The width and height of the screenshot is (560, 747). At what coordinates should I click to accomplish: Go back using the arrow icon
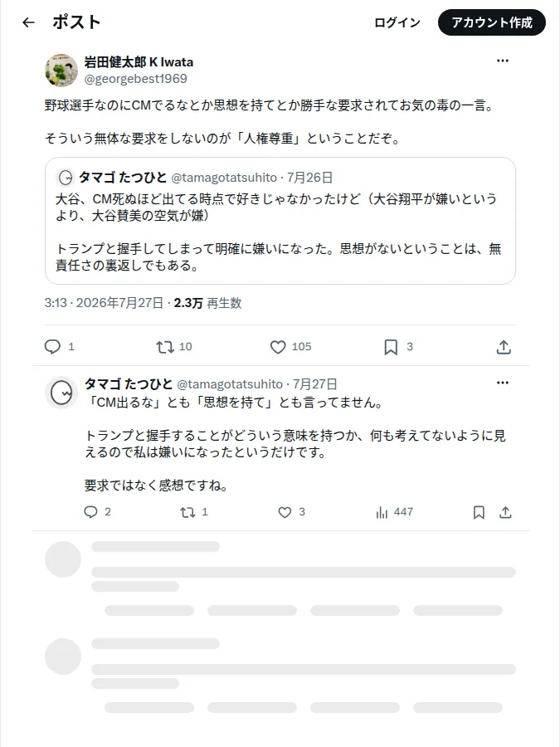[x=28, y=22]
